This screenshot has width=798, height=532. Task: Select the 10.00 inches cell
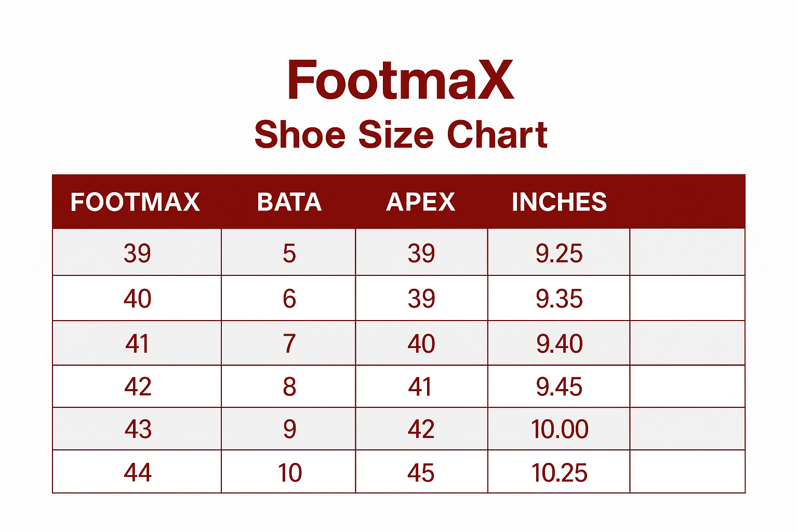pos(559,430)
